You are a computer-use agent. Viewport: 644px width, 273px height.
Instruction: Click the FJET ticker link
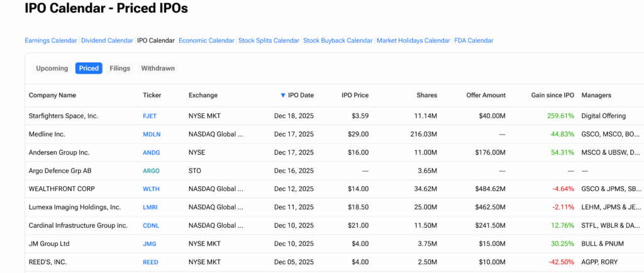(150, 116)
